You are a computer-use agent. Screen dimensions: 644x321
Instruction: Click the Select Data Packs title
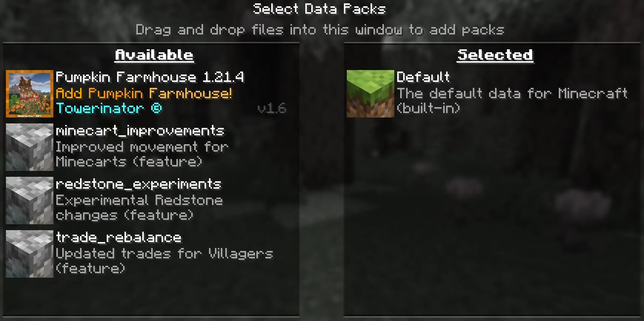tap(319, 9)
